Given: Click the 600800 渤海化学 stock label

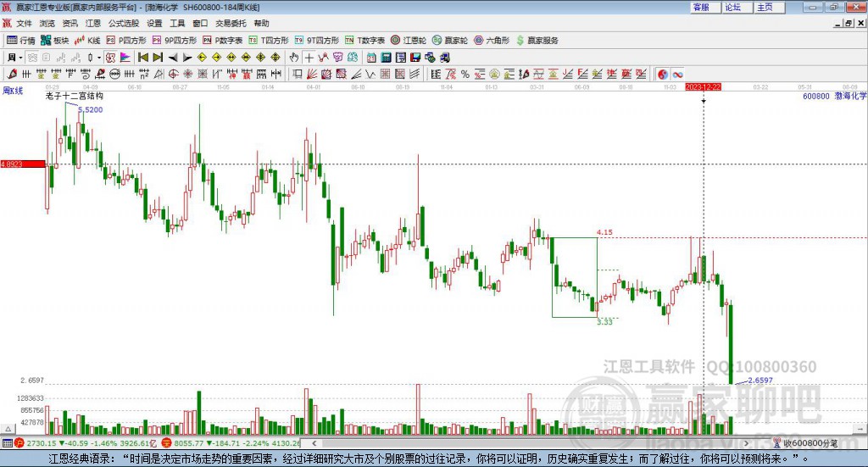Looking at the screenshot, I should tap(834, 96).
